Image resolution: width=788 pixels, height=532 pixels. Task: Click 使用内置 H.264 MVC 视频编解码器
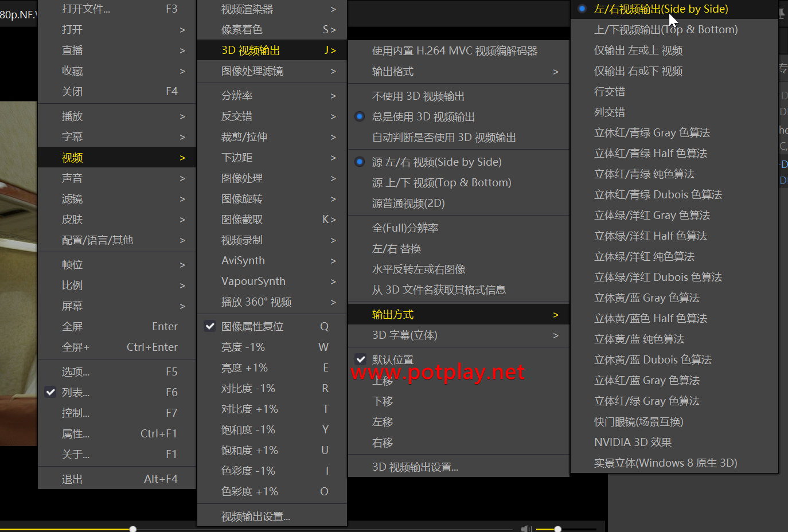coord(459,51)
